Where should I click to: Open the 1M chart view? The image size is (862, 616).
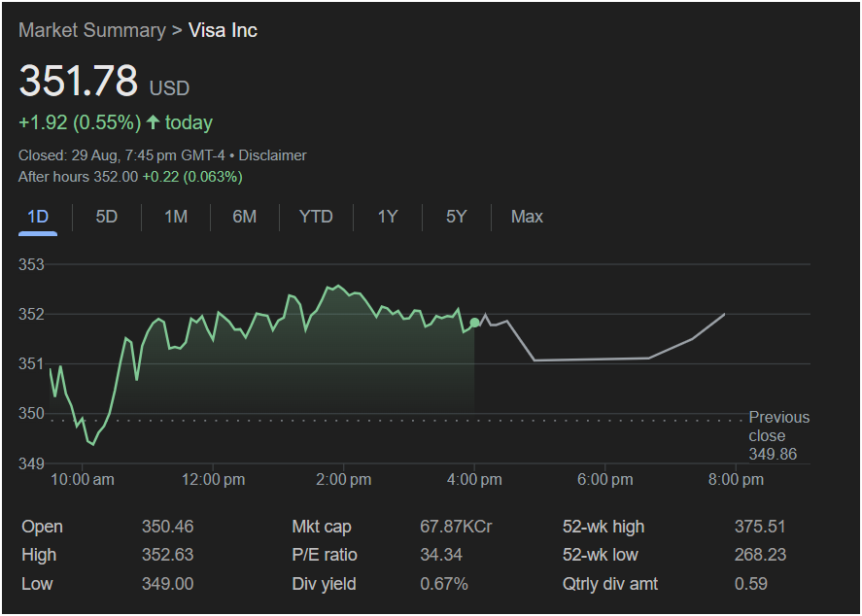(176, 217)
